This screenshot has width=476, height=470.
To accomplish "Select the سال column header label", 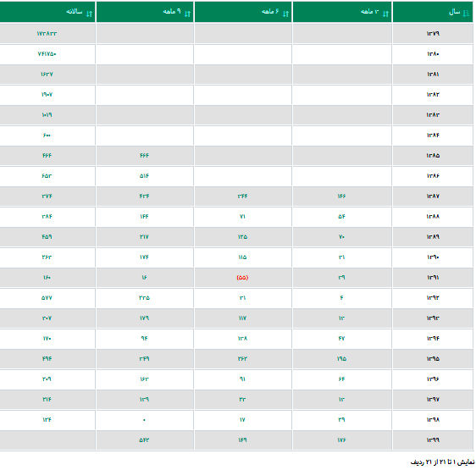I will (455, 12).
